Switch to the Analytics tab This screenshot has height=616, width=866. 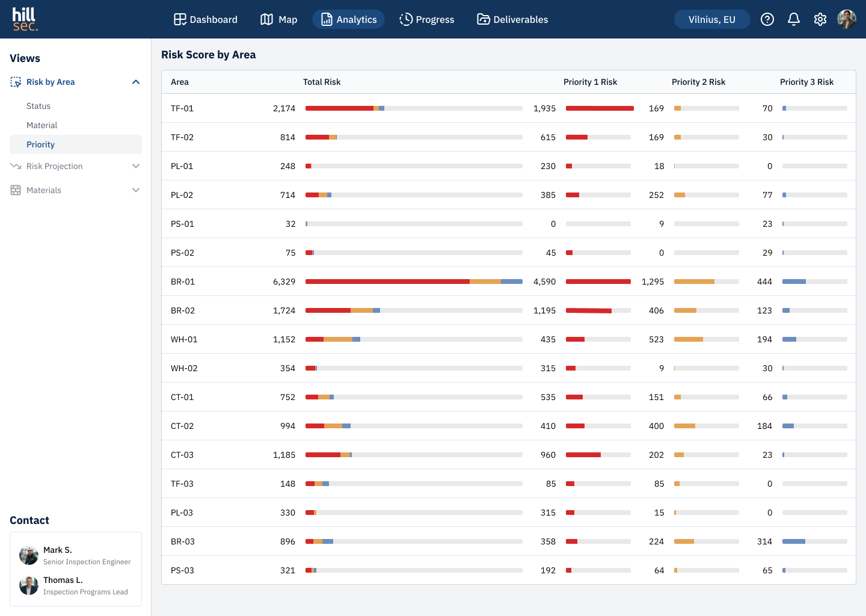coord(348,19)
